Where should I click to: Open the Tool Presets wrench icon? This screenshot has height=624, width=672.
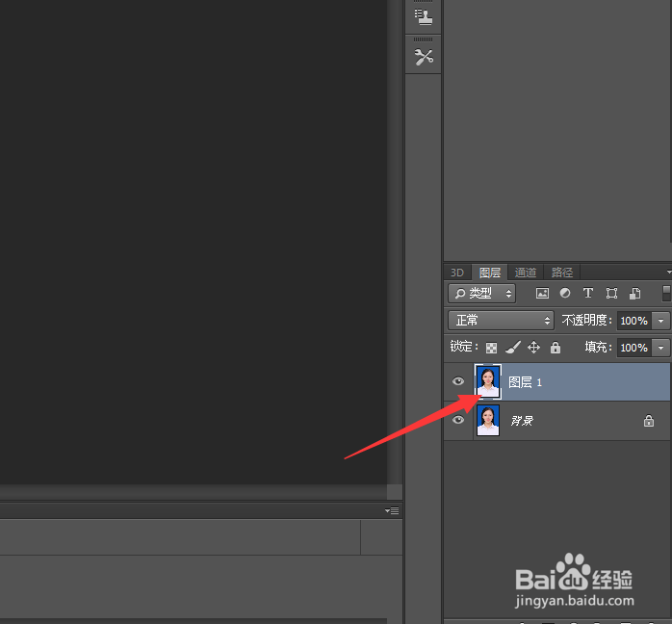[x=424, y=57]
